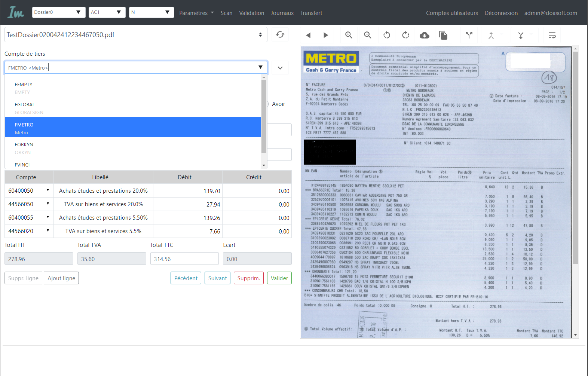The image size is (588, 376).
Task: Click Déconnexion to log out
Action: point(501,13)
